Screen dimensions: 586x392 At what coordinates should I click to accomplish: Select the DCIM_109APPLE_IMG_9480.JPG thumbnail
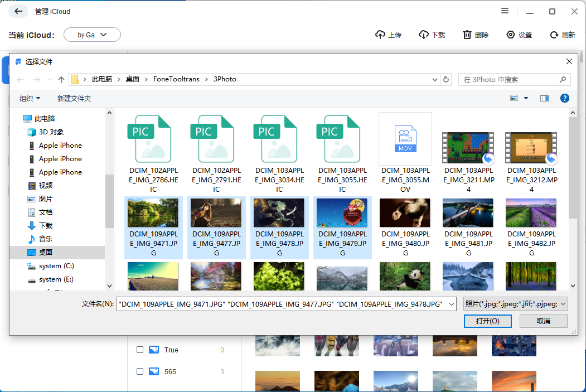click(405, 212)
